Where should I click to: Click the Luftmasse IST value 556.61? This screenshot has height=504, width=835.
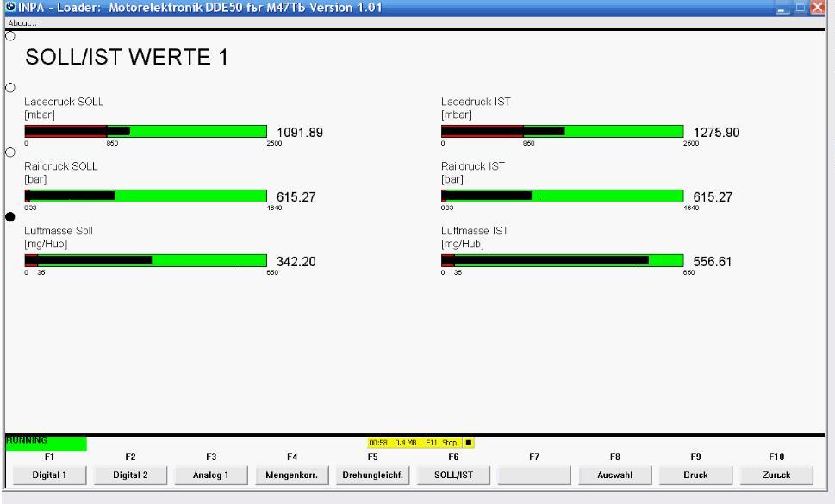pyautogui.click(x=713, y=262)
